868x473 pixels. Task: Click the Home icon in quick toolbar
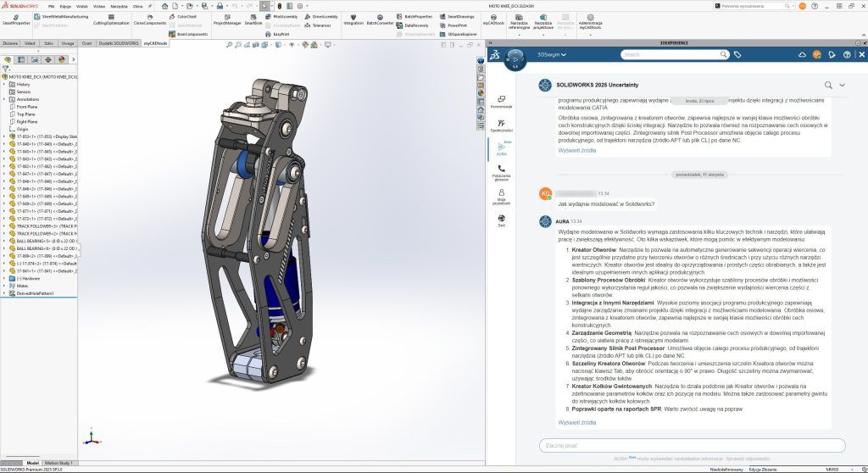tap(164, 6)
